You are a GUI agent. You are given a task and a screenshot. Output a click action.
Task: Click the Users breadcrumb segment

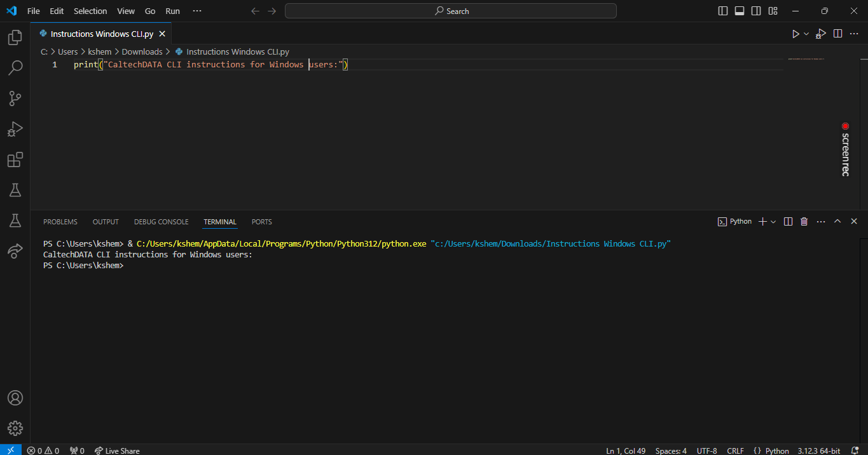click(x=68, y=52)
